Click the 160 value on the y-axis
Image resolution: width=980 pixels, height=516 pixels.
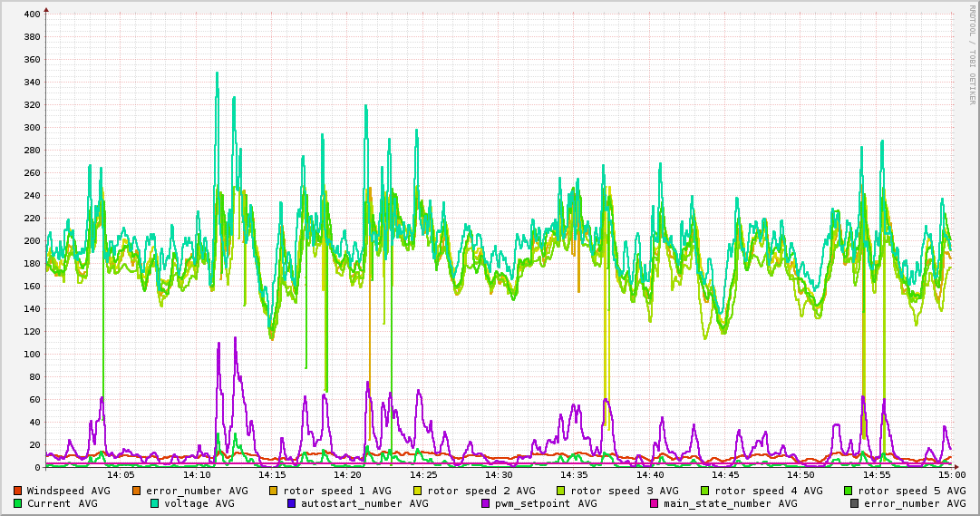click(x=33, y=287)
